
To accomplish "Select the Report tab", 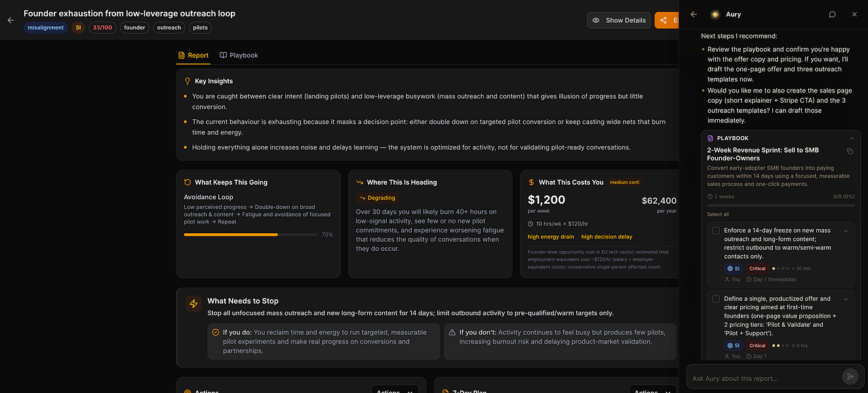I will pyautogui.click(x=193, y=56).
